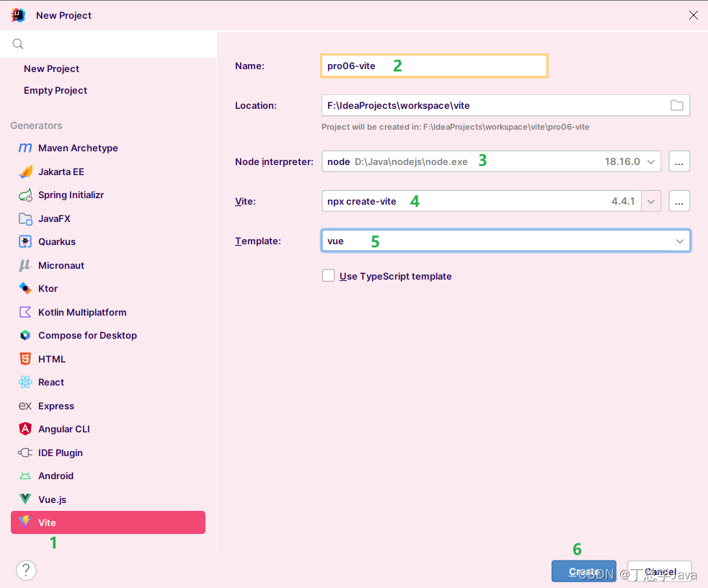This screenshot has height=588, width=708.
Task: Switch to Empty Project
Action: pyautogui.click(x=56, y=90)
